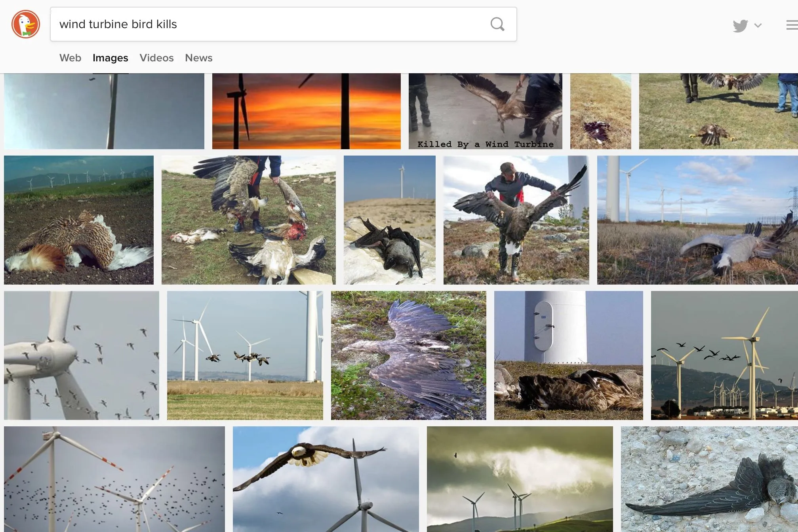Go to the News tab

198,58
